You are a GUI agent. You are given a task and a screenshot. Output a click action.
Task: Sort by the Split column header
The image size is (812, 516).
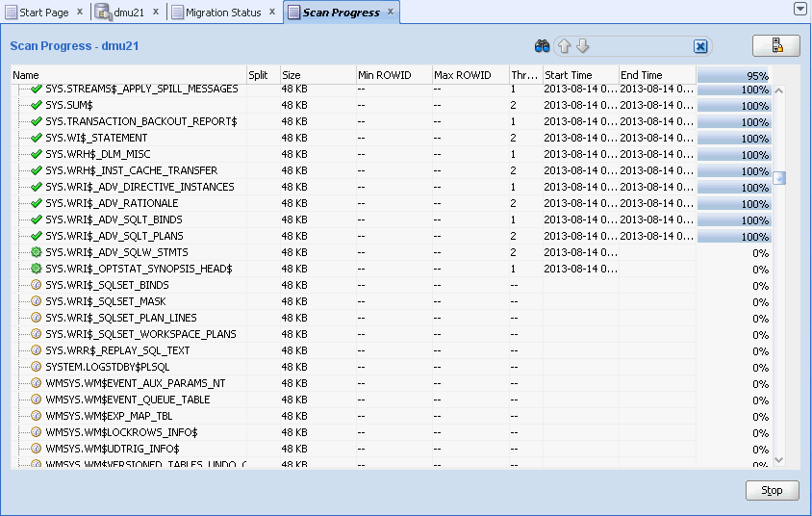point(263,75)
